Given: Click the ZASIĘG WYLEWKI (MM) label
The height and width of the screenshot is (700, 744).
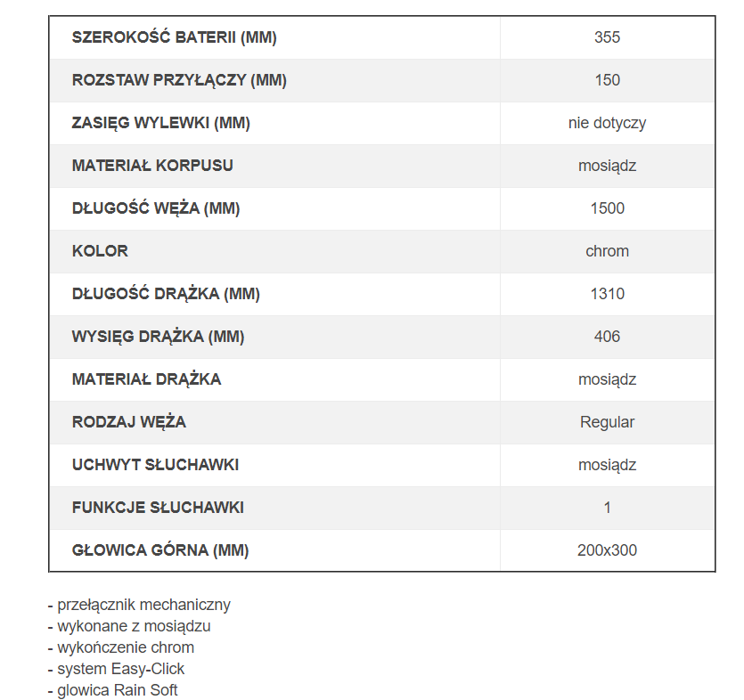Looking at the screenshot, I should (160, 123).
